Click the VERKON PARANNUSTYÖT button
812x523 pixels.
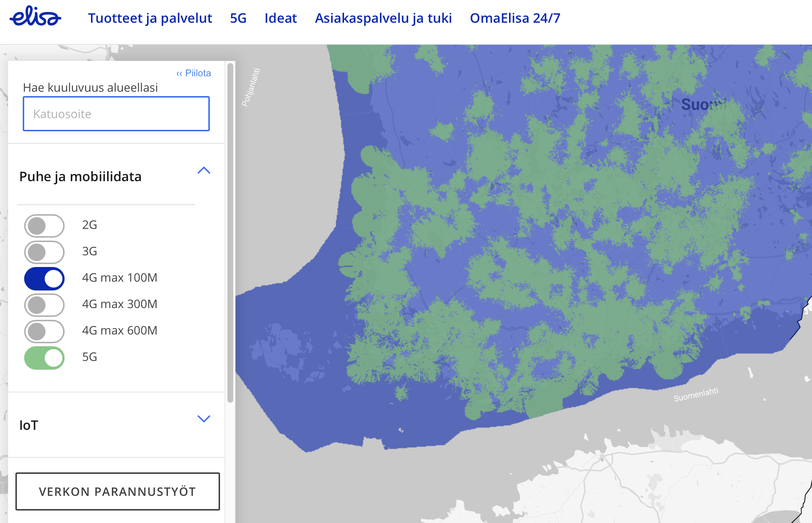pos(117,491)
